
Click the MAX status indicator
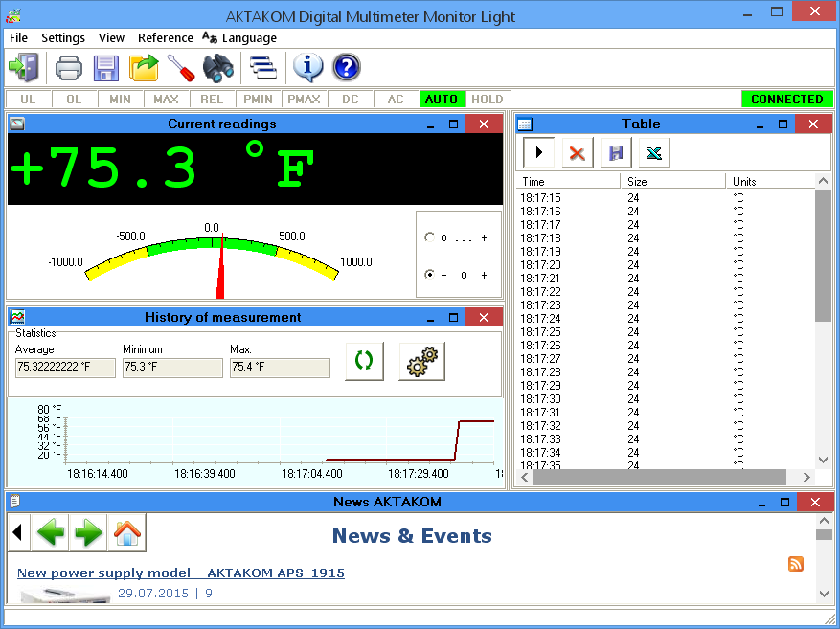pyautogui.click(x=166, y=100)
